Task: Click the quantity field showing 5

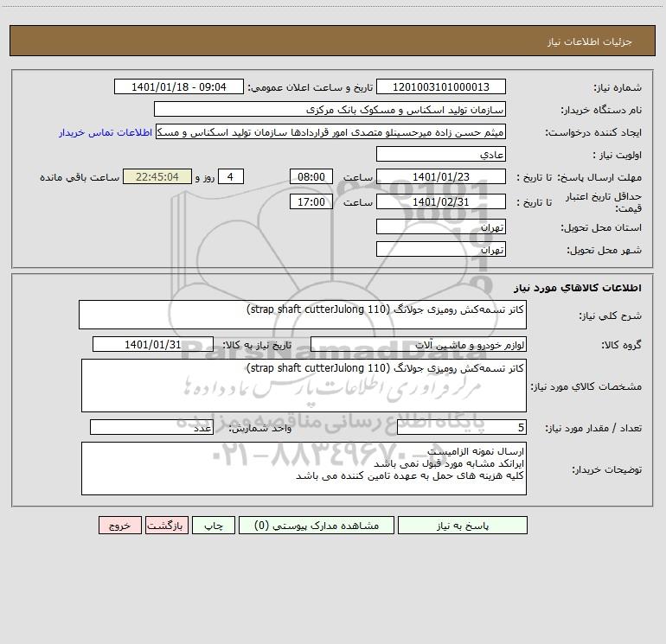Action: point(462,428)
